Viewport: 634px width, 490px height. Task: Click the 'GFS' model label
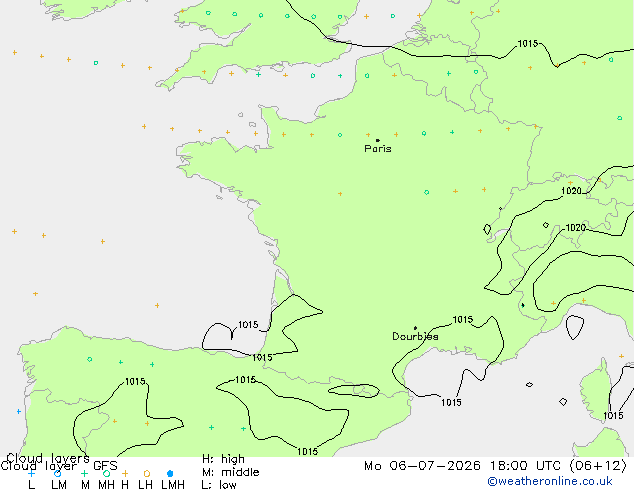[x=105, y=466]
